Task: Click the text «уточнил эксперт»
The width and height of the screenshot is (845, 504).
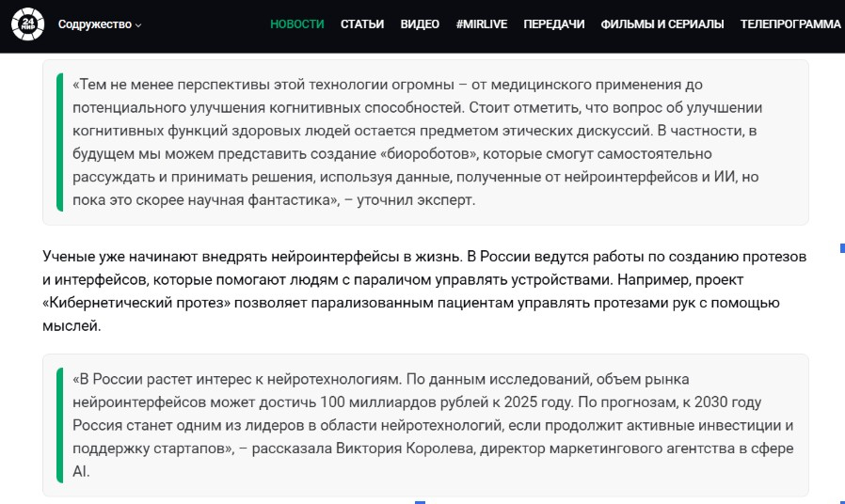Action: click(x=416, y=200)
